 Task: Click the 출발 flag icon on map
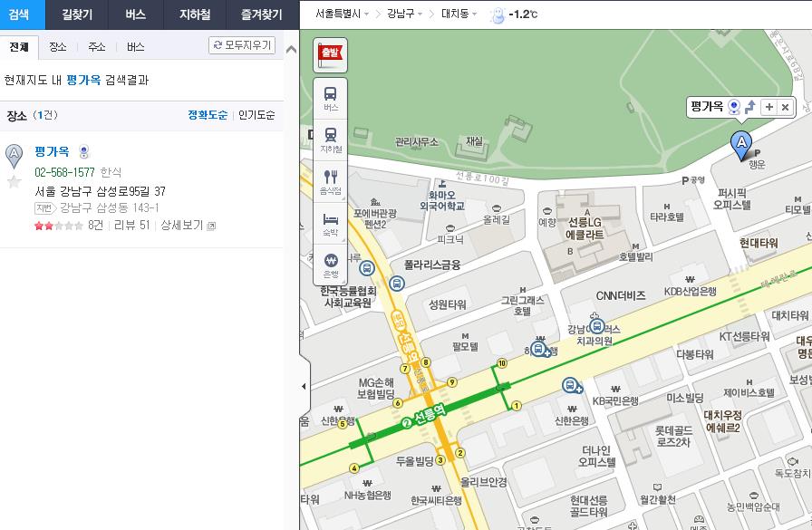pyautogui.click(x=330, y=55)
